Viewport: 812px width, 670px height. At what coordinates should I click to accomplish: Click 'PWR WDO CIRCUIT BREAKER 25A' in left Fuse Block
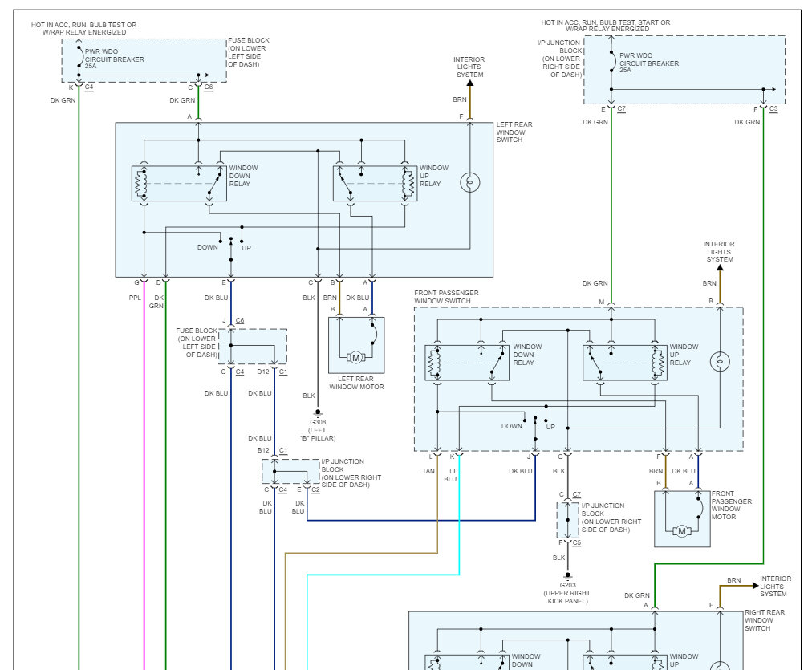tap(115, 59)
